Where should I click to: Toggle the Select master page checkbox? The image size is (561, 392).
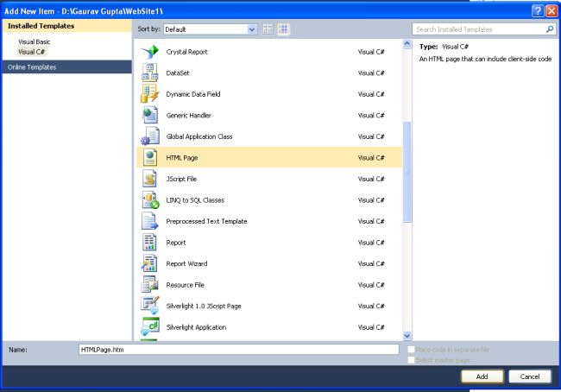tap(411, 360)
